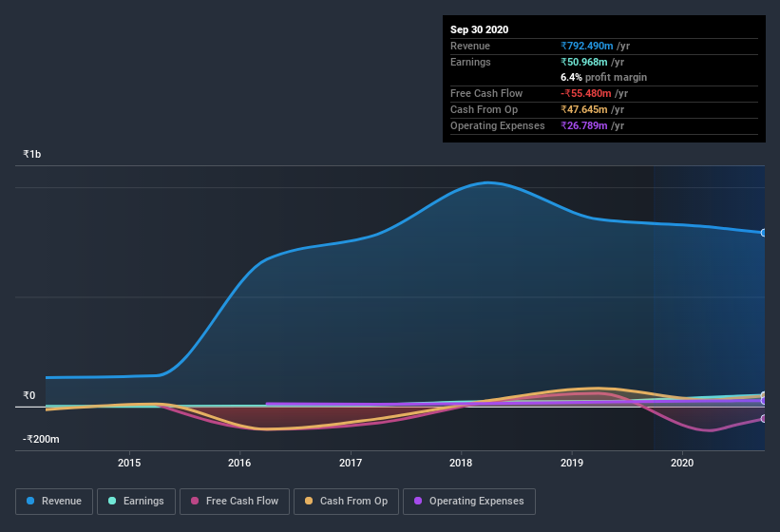
Task: Toggle the Earnings series legend button
Action: (136, 501)
